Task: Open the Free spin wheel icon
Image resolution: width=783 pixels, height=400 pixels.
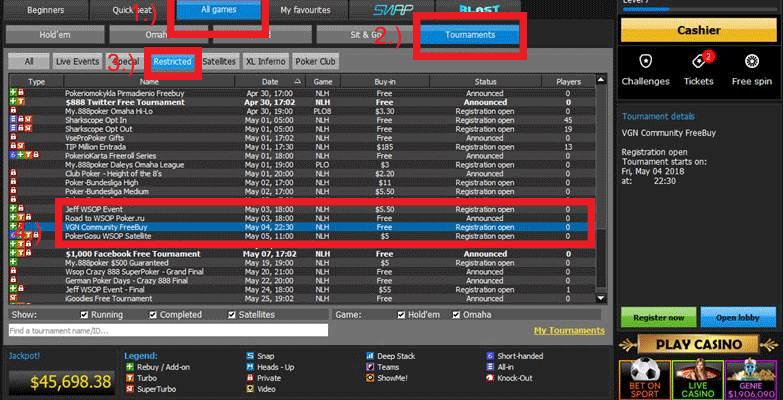Action: [752, 61]
